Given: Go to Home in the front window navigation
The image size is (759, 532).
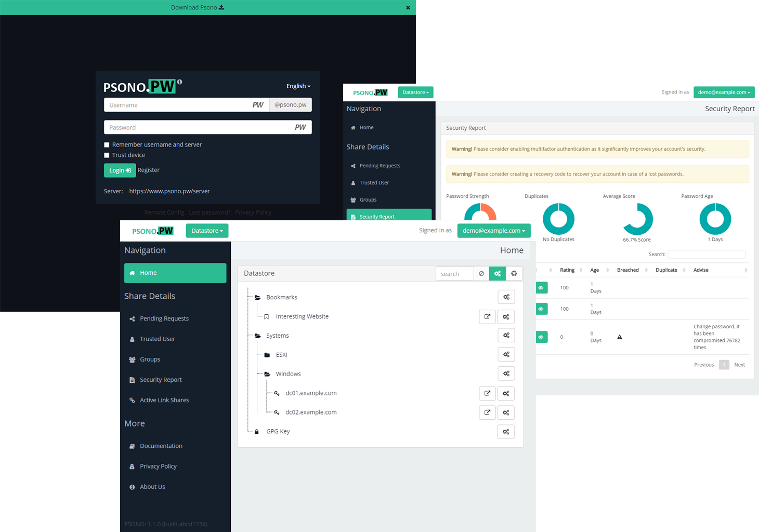Looking at the screenshot, I should (x=175, y=273).
